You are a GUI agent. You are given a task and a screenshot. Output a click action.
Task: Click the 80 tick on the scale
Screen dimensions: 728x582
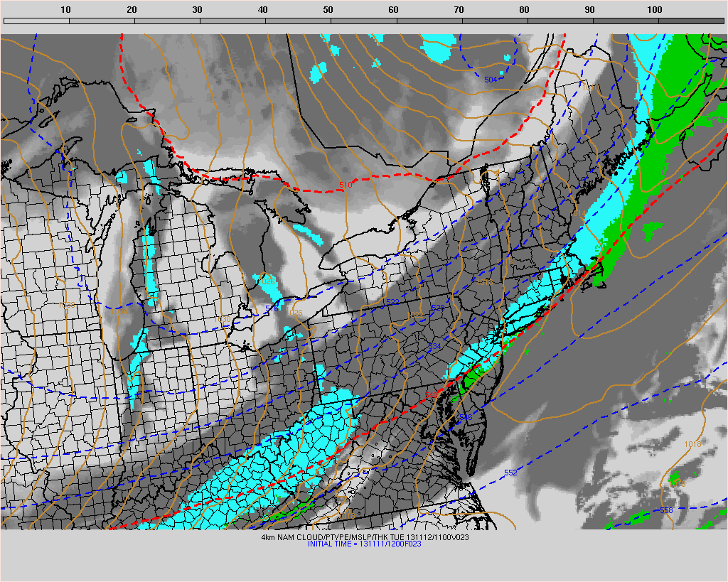[x=524, y=10]
